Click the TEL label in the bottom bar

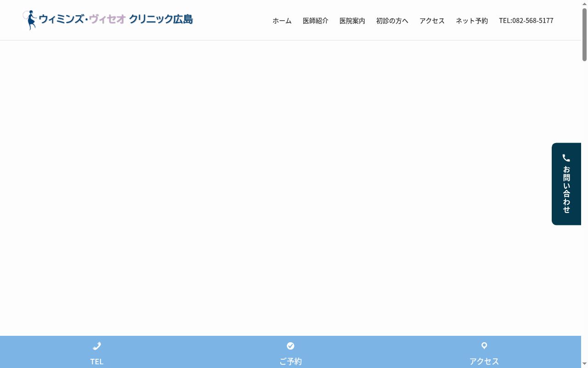click(97, 362)
